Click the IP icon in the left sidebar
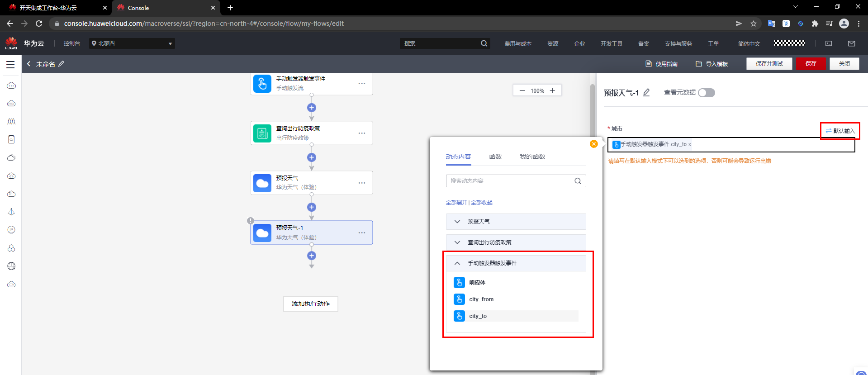The image size is (868, 375). 11,230
